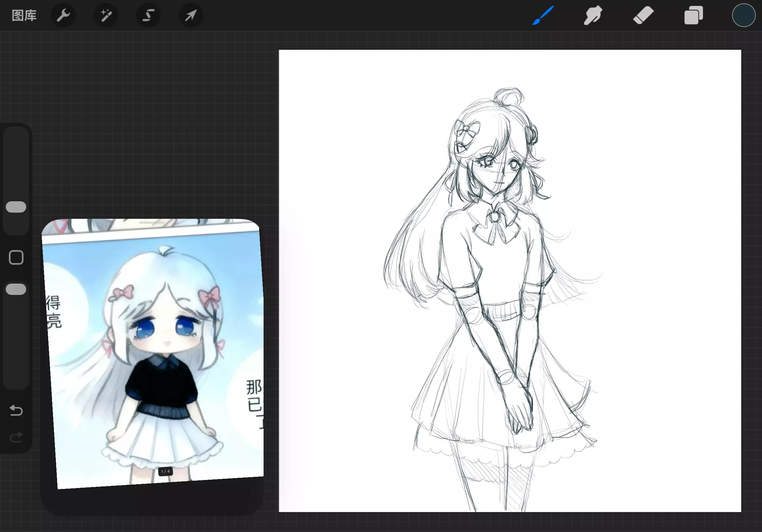Activate the Selection S-shaped tool
Viewport: 762px width, 532px height.
(x=148, y=15)
